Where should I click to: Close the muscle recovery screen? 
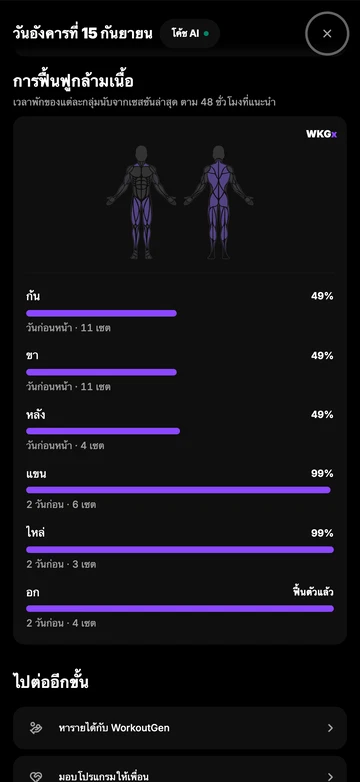[x=327, y=33]
